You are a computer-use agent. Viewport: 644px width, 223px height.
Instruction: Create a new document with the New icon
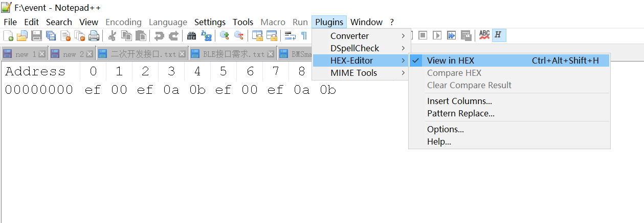(9, 35)
